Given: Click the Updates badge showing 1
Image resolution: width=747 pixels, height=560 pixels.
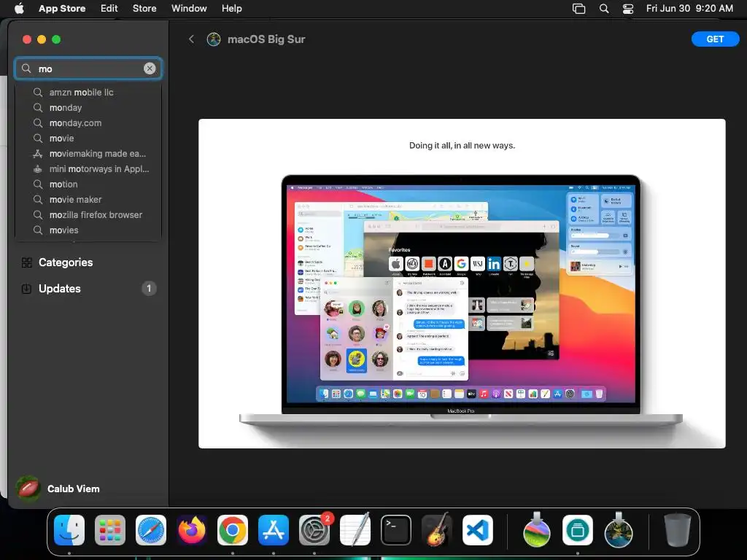Looking at the screenshot, I should pos(149,288).
